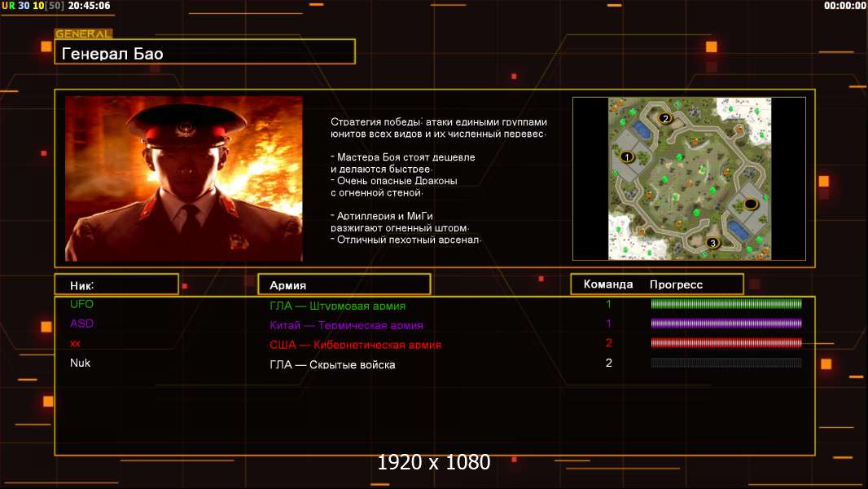Click the yellow GENERAL label tag
The image size is (868, 489).
(x=84, y=33)
